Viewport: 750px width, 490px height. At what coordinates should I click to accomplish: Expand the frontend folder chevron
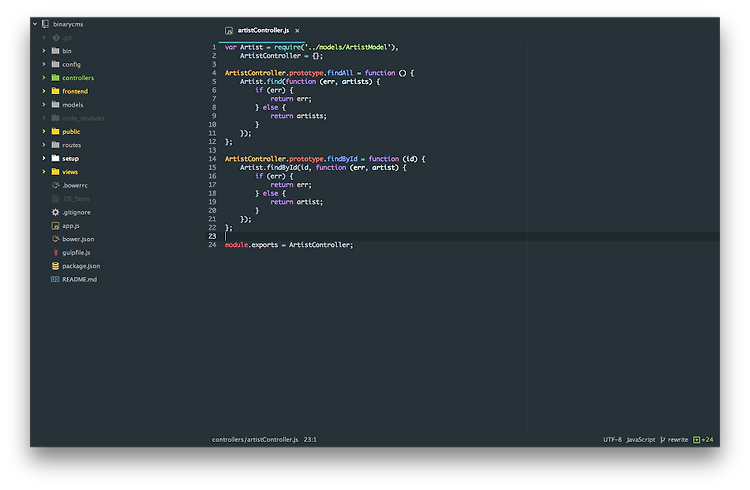click(x=44, y=91)
